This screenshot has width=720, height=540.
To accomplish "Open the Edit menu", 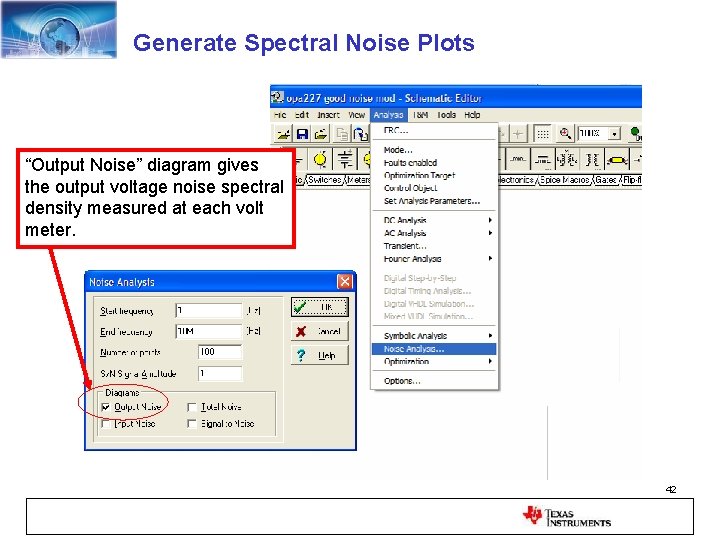I will (301, 115).
